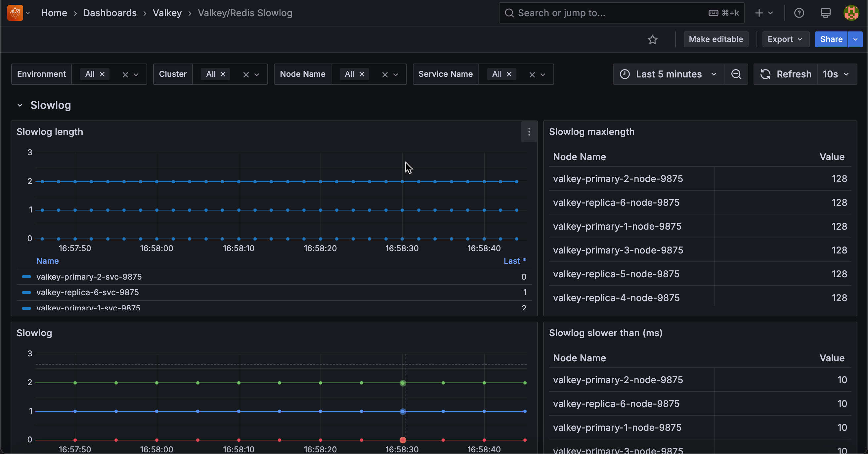Viewport: 868px width, 454px height.
Task: Toggle valkey-replica-6-svc-9875 series in legend
Action: tap(88, 292)
